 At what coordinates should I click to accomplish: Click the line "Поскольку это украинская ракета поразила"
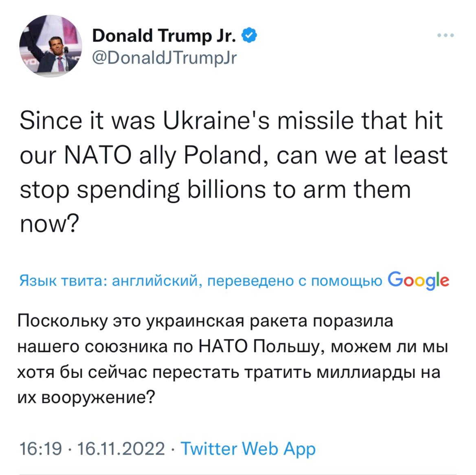(206, 321)
